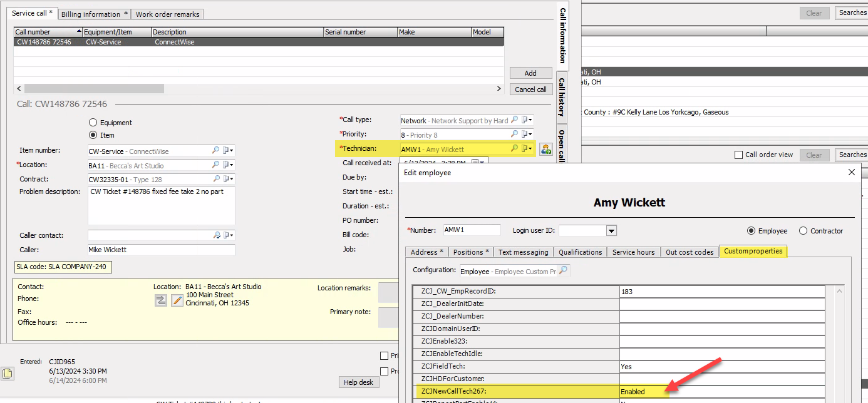Click the ZCJ_CW_EmpRecordID value 183
This screenshot has width=868, height=403.
click(722, 292)
